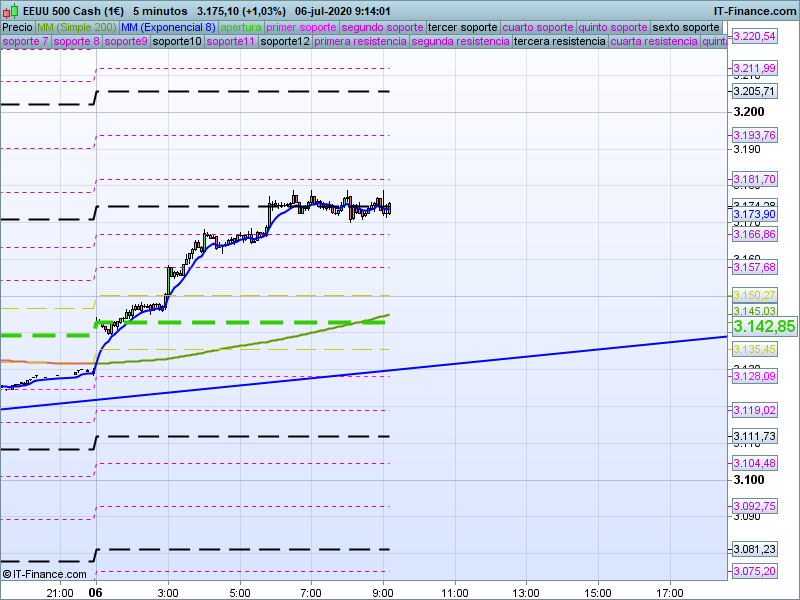Click the 3.111,73 price tag

755,436
